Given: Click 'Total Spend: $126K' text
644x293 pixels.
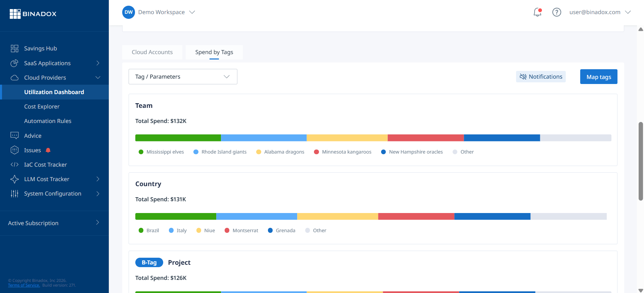Looking at the screenshot, I should pos(161,278).
